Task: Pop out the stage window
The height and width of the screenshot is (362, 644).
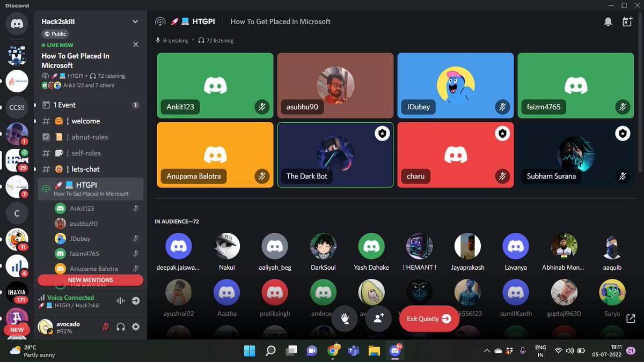Action: pyautogui.click(x=631, y=319)
